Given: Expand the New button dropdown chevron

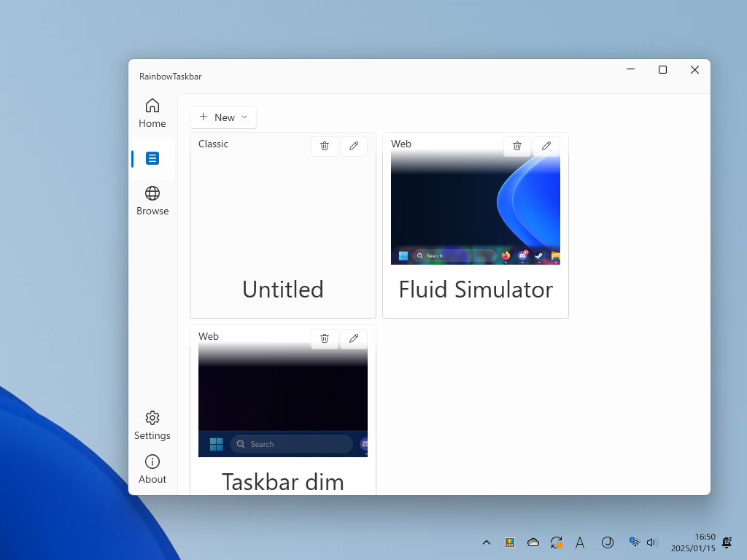Looking at the screenshot, I should coord(244,117).
